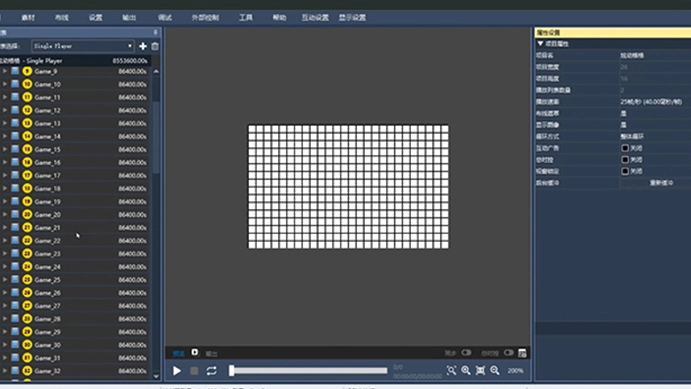Click the 项目名 value field
691x389 pixels.
pos(655,56)
